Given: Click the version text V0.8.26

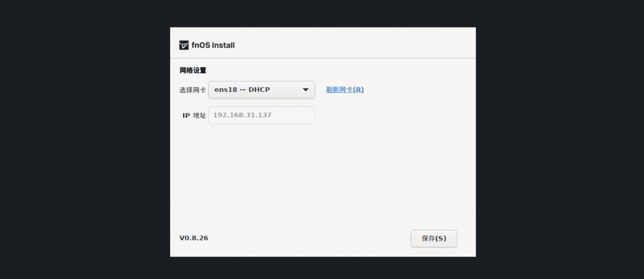Looking at the screenshot, I should 194,238.
